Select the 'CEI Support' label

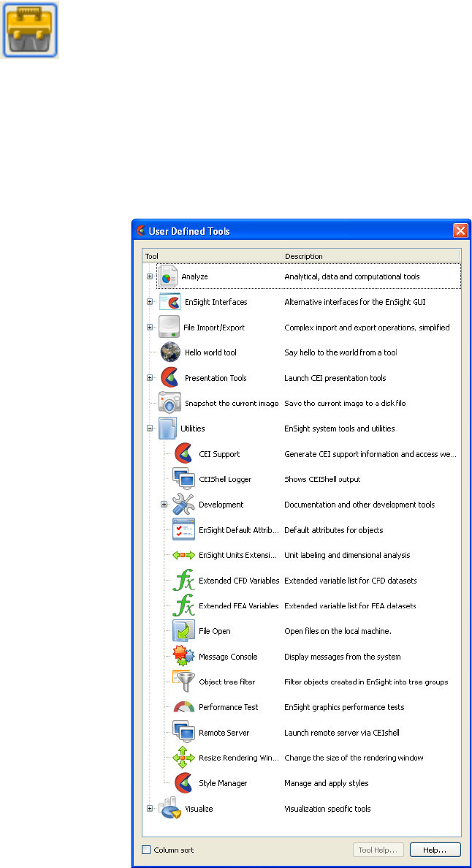pos(219,455)
